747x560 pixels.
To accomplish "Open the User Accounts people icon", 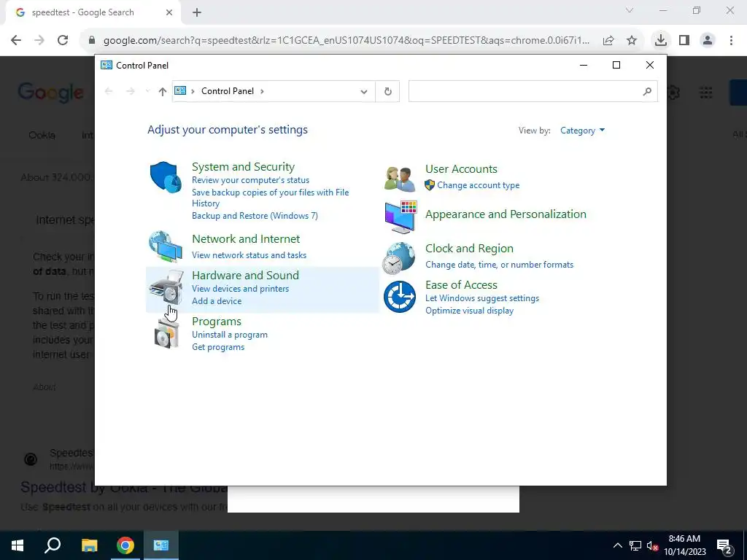I will coord(399,179).
